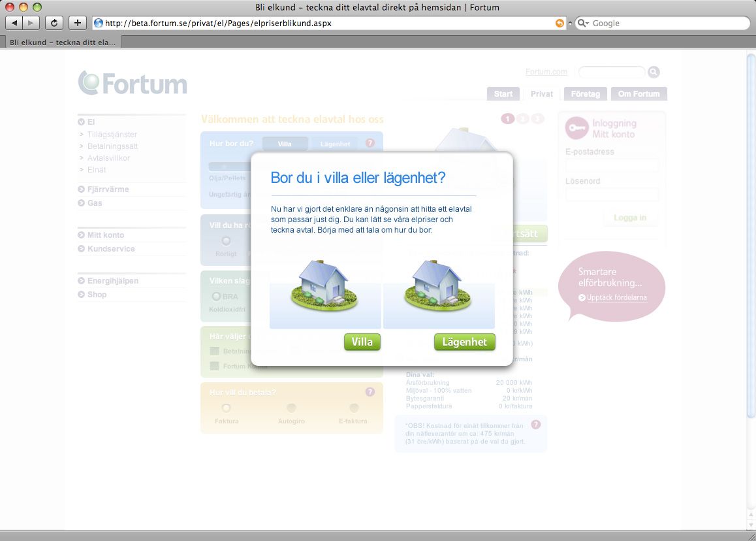The width and height of the screenshot is (756, 541).
Task: Focus the Lösenord field
Action: (x=612, y=195)
